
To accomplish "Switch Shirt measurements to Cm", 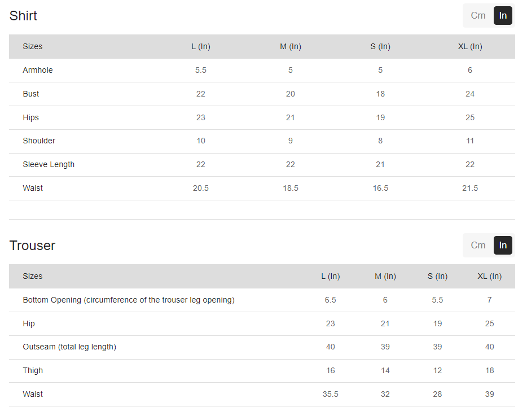I will point(478,16).
